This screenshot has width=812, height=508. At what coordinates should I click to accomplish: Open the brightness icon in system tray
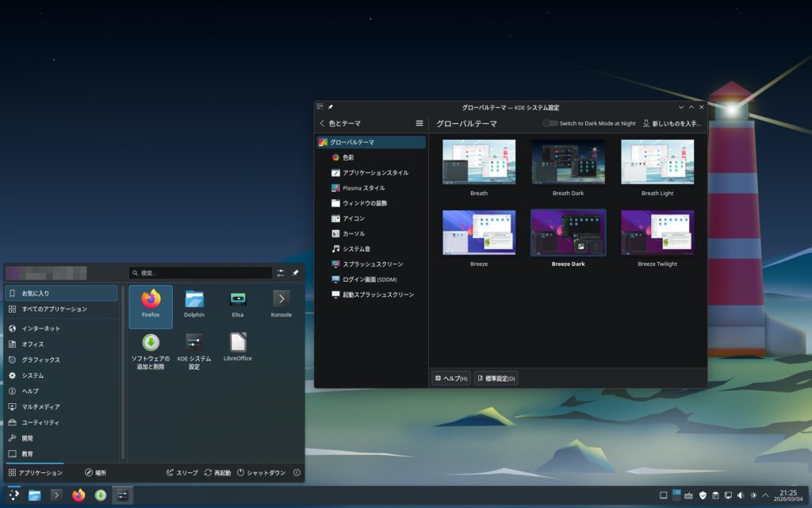[x=753, y=495]
